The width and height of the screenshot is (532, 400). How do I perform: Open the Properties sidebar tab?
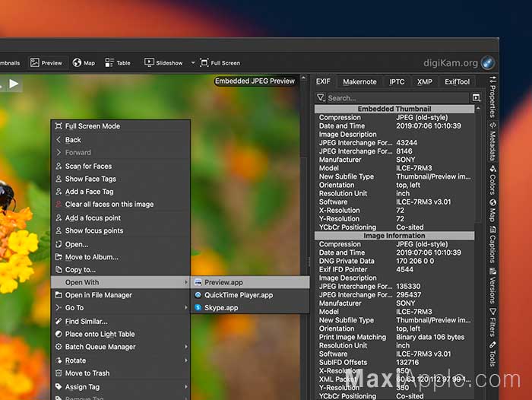coord(492,97)
